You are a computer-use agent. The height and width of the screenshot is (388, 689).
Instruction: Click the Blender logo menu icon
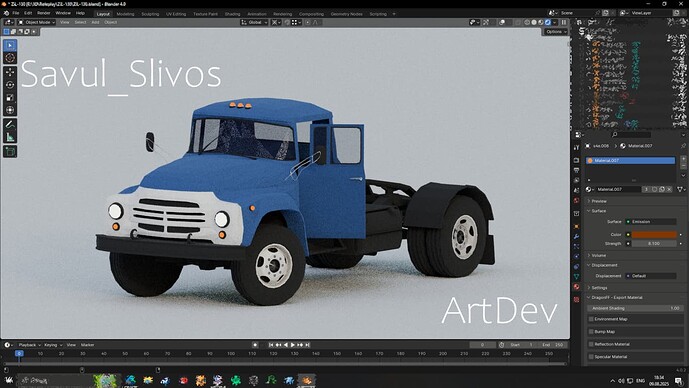point(6,13)
